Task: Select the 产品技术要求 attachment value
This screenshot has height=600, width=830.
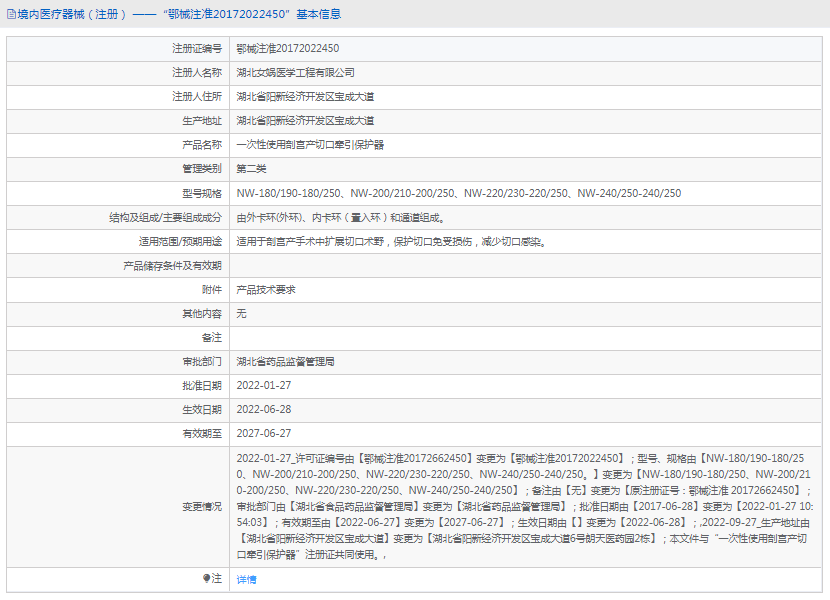Action: [266, 290]
